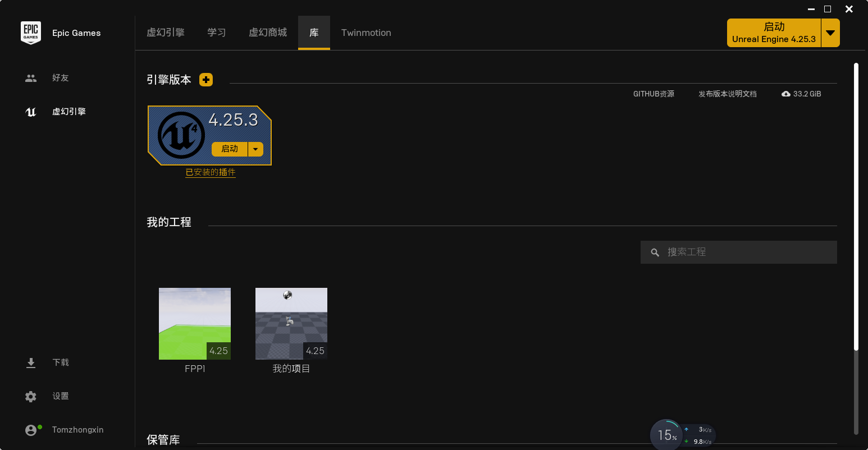The height and width of the screenshot is (450, 868).
Task: Click the network speed overlay widget
Action: [x=698, y=435]
